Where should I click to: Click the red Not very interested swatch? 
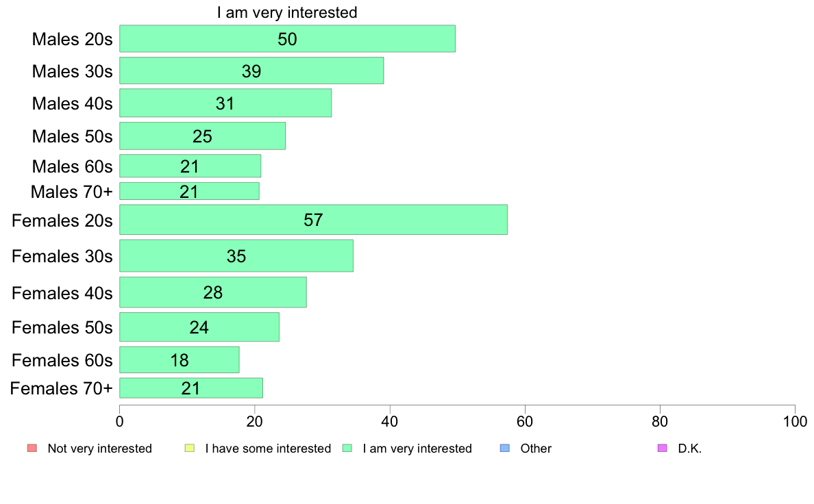pyautogui.click(x=32, y=448)
